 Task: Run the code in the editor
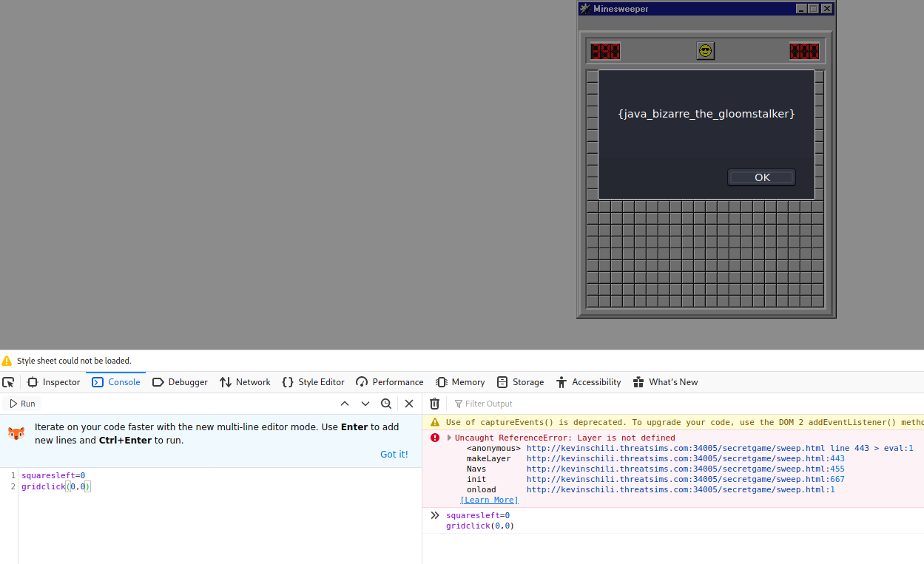click(x=22, y=404)
